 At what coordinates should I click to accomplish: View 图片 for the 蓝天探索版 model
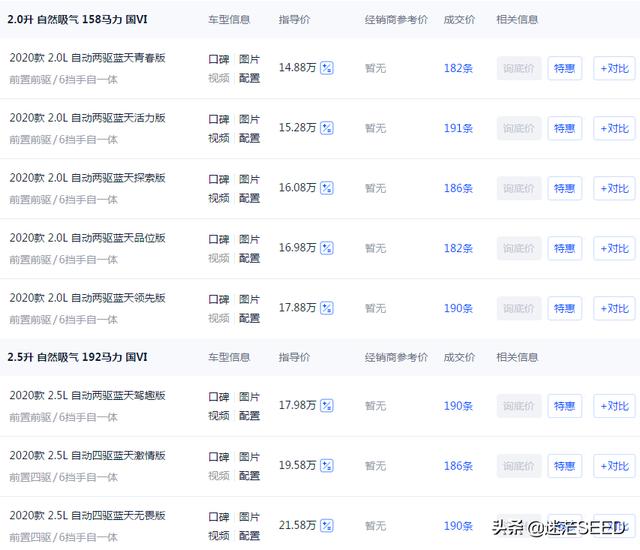[x=249, y=179]
